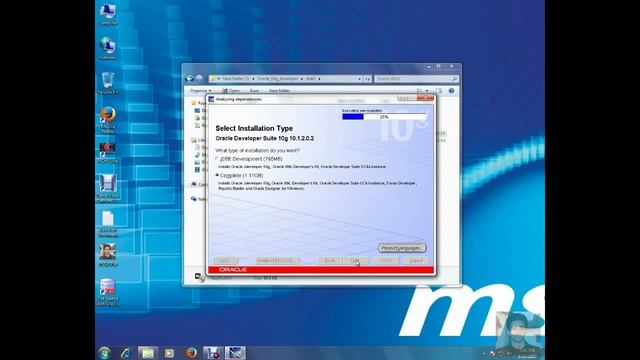
Task: Click the Next button in the installer
Action: 356,260
